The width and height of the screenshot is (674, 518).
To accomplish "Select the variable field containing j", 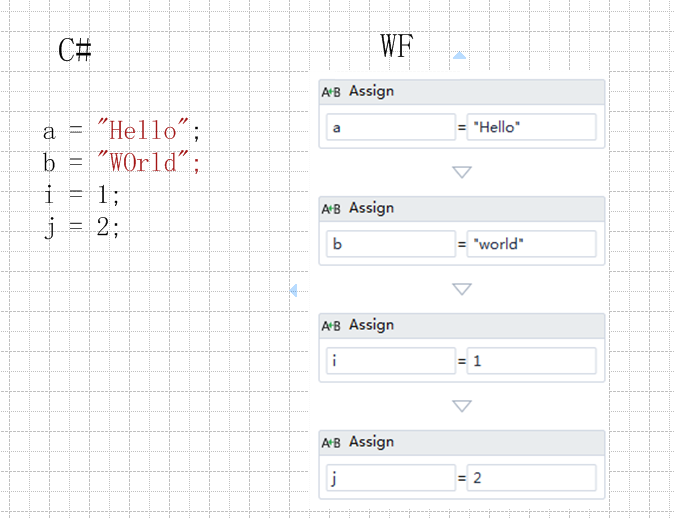I will (x=391, y=478).
